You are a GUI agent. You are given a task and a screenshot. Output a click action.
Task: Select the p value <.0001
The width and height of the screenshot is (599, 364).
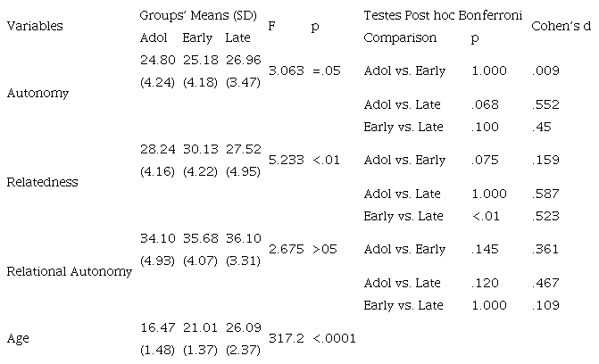(x=334, y=338)
